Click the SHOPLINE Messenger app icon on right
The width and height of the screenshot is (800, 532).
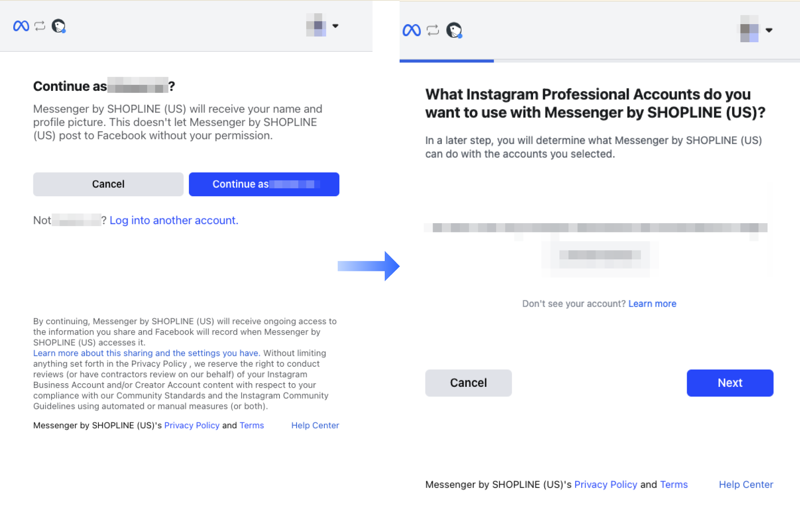(454, 30)
